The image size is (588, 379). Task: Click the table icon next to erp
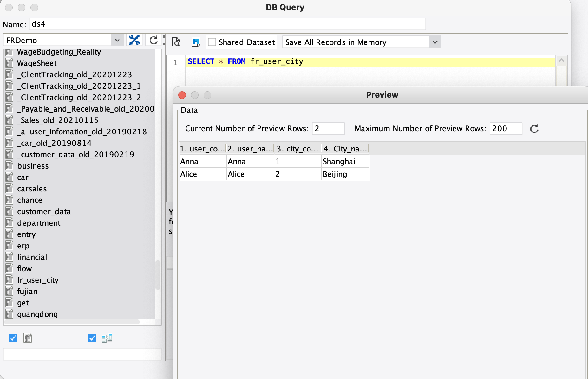(x=10, y=246)
